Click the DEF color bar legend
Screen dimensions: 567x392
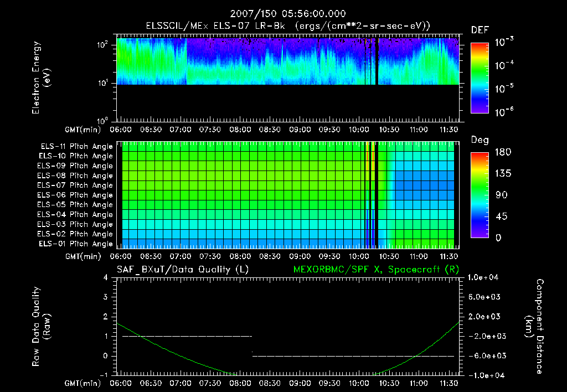pyautogui.click(x=480, y=78)
